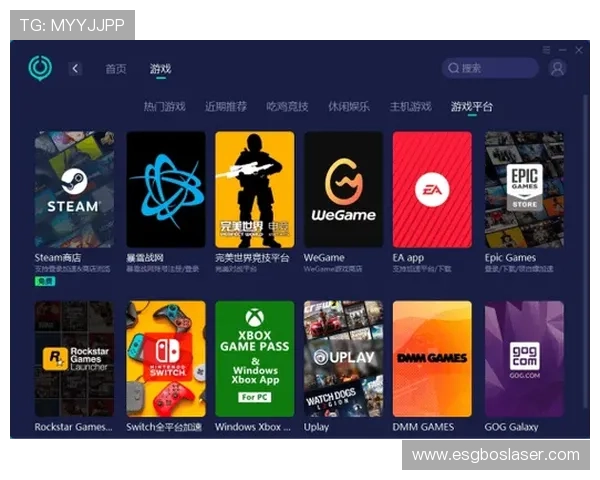Screen dimensions: 600x480
Task: Click the Switch全平台加速 title text
Action: tap(164, 427)
